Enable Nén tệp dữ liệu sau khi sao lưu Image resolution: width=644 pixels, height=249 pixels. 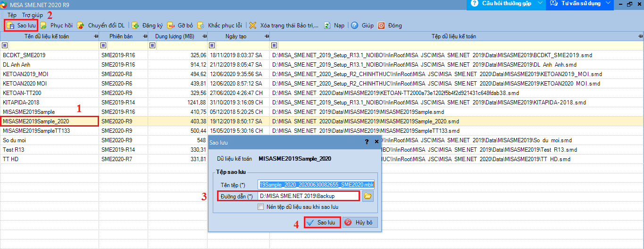(260, 206)
